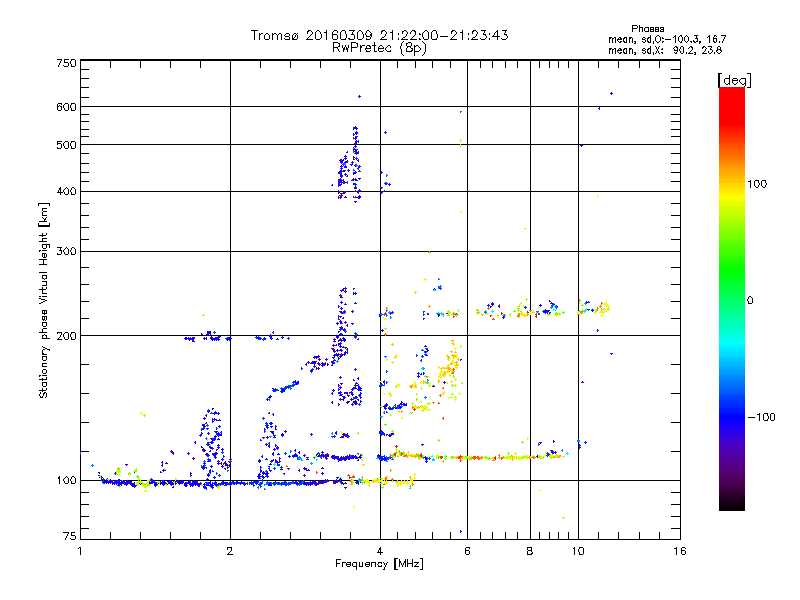Screen dimensions: 800x600
Task: Click the 'RwPretec (8p)' subtitle
Action: 379,48
